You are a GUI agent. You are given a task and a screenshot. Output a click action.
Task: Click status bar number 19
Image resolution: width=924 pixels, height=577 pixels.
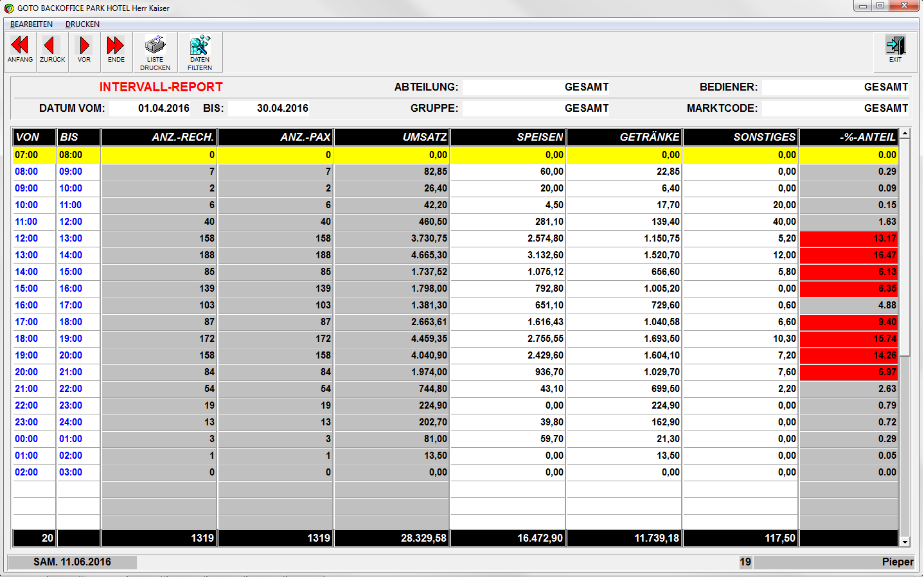(x=745, y=562)
